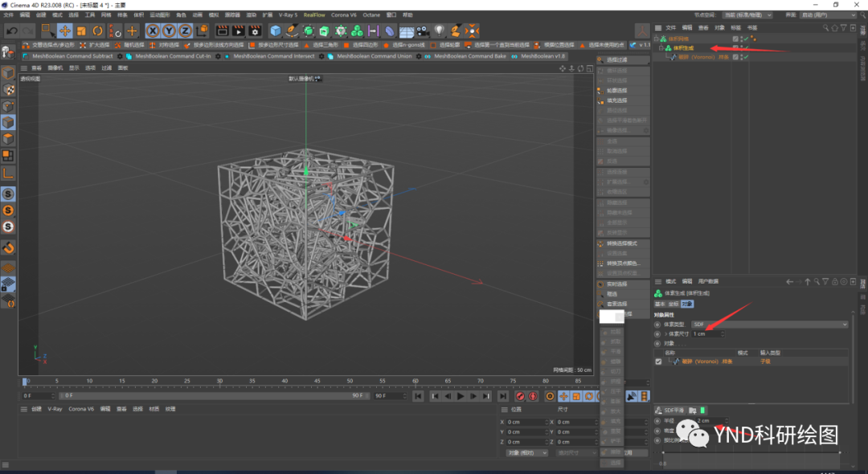Click the orange magnet Snap icon

[8, 247]
